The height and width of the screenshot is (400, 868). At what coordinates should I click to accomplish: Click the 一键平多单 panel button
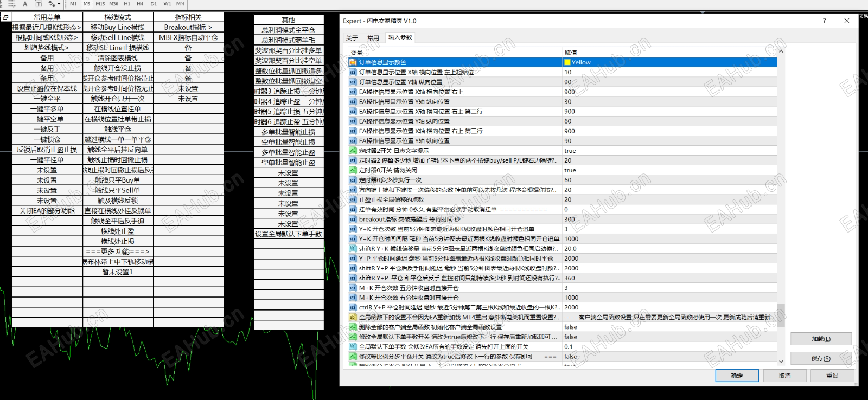click(x=47, y=109)
